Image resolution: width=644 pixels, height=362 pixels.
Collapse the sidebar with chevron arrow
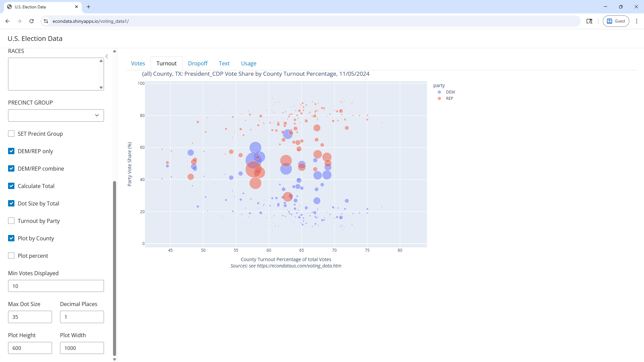pyautogui.click(x=107, y=56)
